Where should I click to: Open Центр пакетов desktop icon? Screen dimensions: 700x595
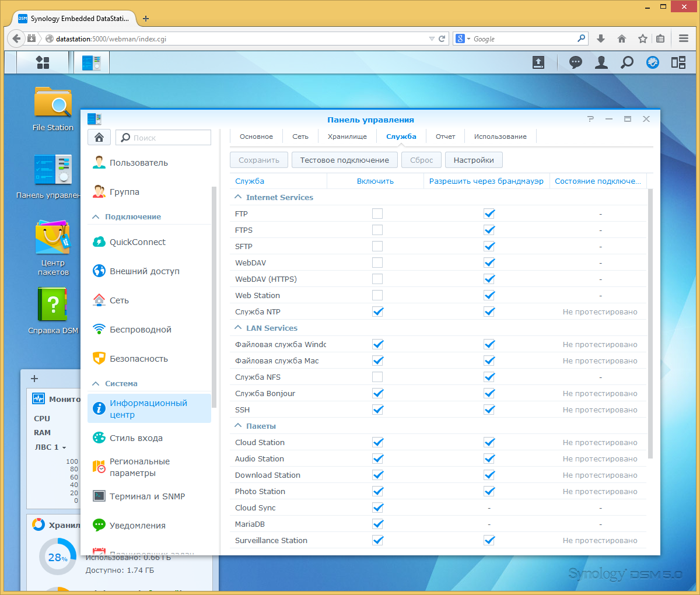pyautogui.click(x=53, y=247)
